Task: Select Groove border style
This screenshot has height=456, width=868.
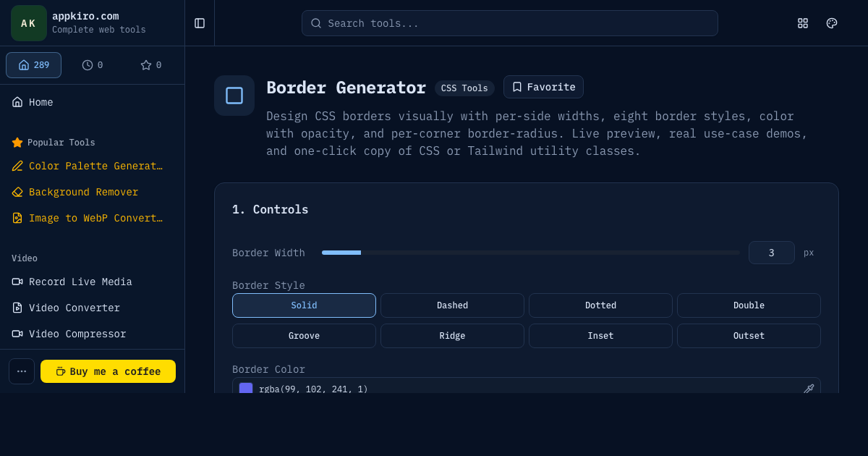Action: click(304, 336)
